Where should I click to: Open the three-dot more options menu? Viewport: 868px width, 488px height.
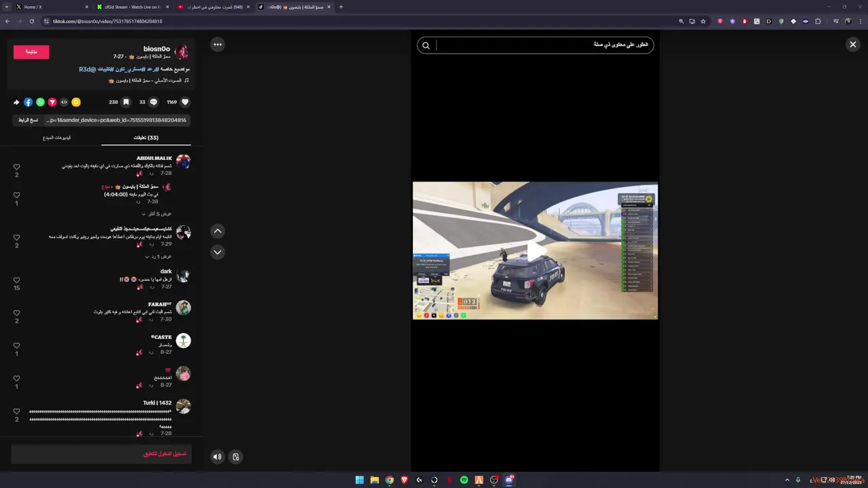pyautogui.click(x=218, y=45)
